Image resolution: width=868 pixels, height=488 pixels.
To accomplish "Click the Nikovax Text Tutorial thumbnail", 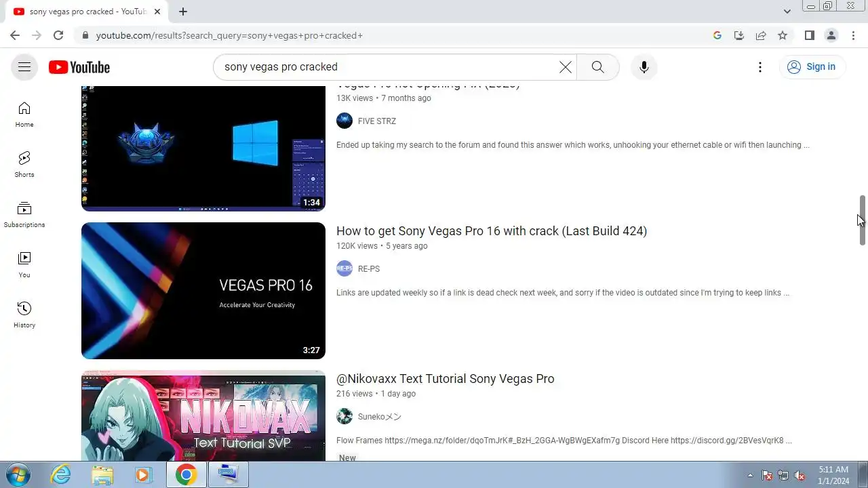I will [x=203, y=415].
